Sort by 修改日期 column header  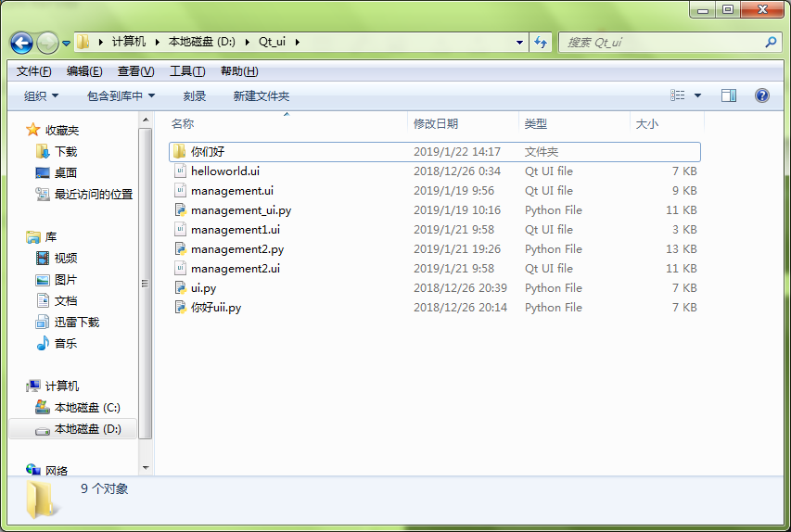pos(435,123)
